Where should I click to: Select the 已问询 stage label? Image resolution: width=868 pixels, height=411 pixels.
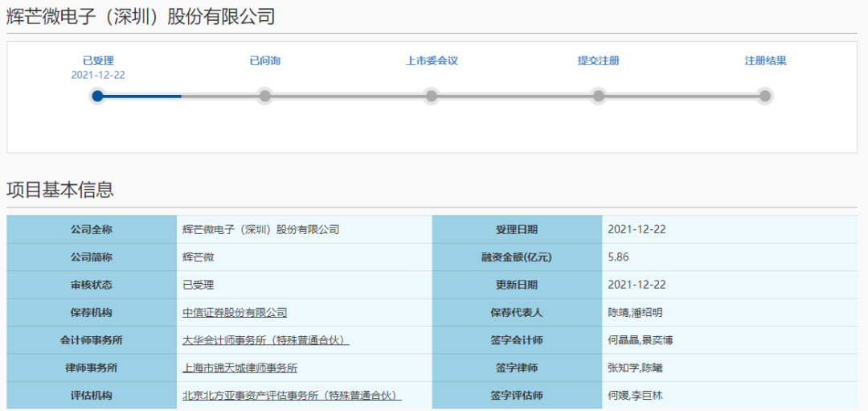[x=265, y=61]
